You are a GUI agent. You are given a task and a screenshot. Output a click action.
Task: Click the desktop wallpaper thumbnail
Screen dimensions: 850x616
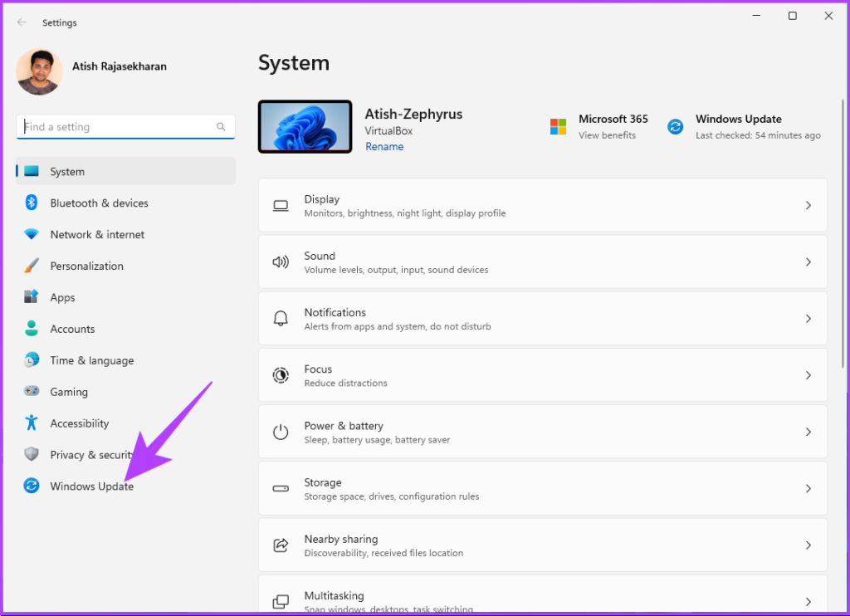305,127
